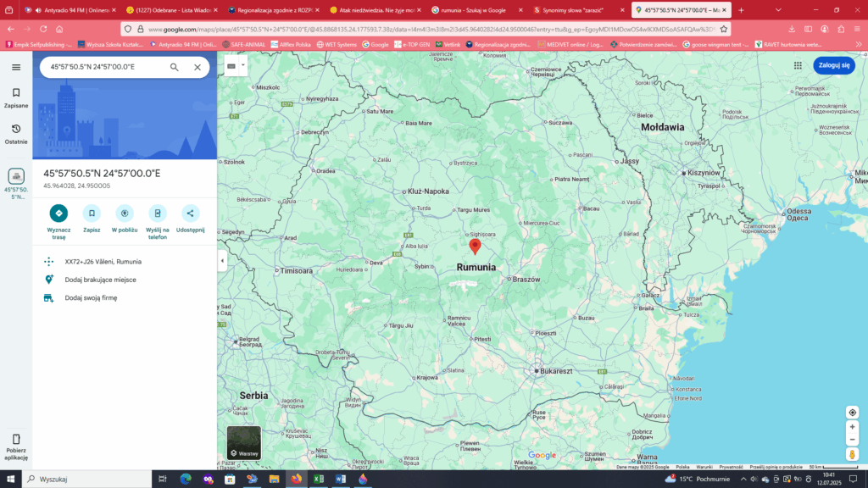Click the Zapisz save place icon
868x488 pixels.
click(x=92, y=213)
